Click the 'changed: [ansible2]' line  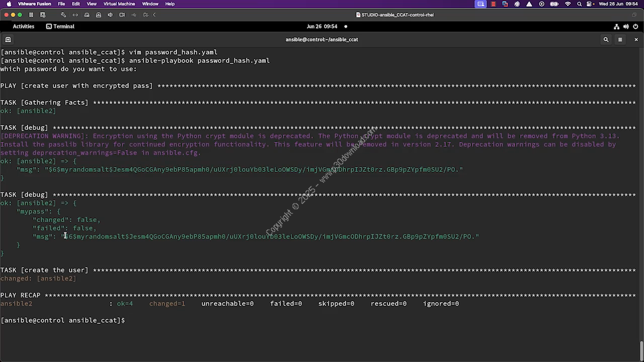[x=38, y=278]
